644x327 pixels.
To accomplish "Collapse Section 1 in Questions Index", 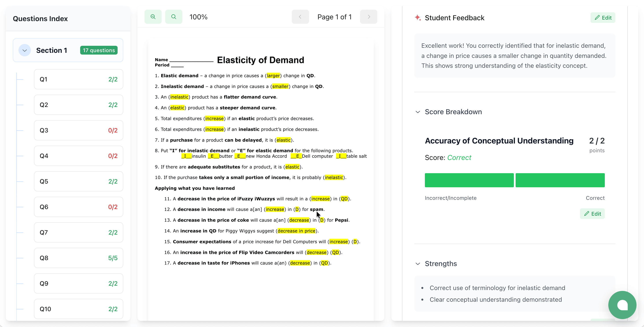I will (x=24, y=50).
